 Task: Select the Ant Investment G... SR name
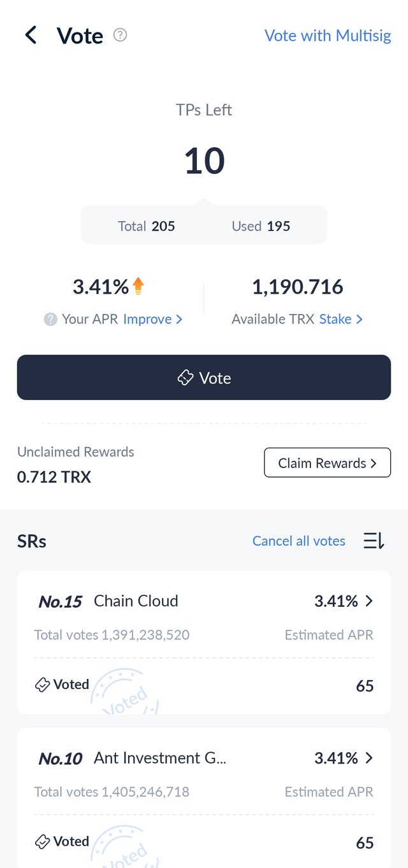pos(160,758)
